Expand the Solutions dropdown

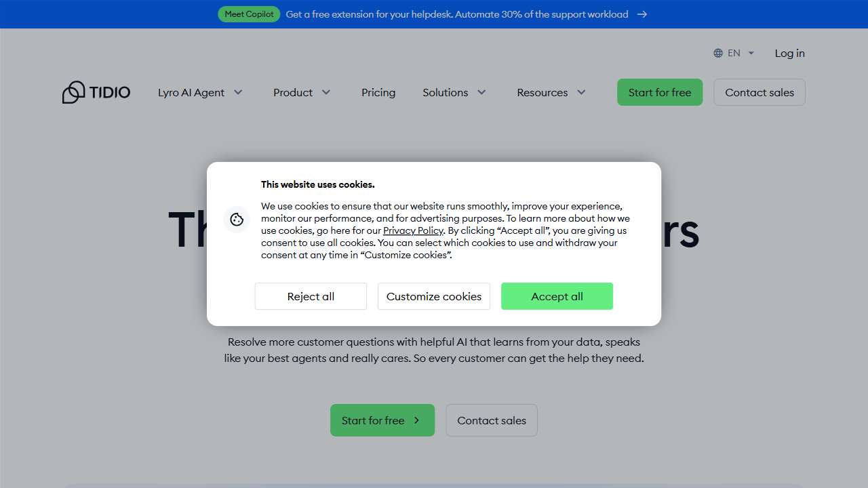click(x=454, y=92)
